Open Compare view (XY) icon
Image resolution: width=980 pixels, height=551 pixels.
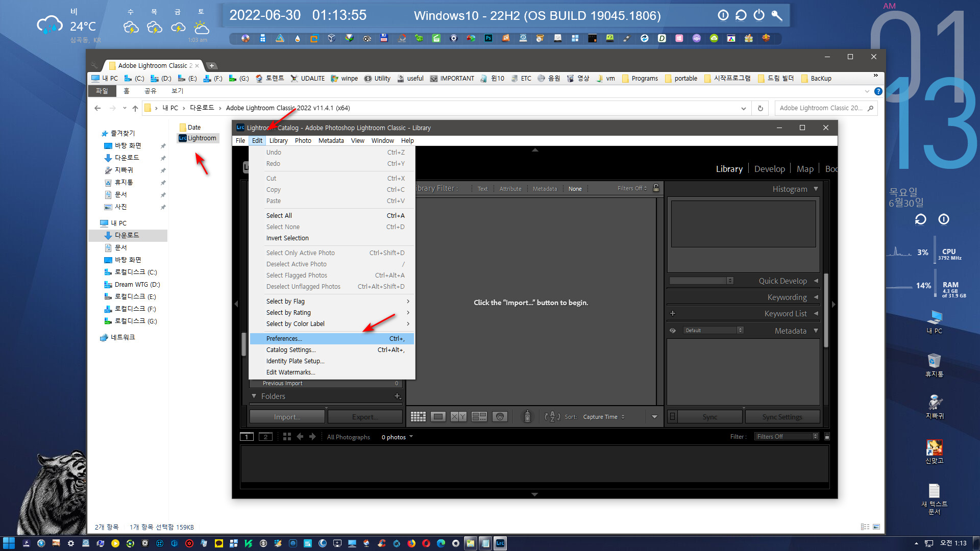click(x=458, y=417)
